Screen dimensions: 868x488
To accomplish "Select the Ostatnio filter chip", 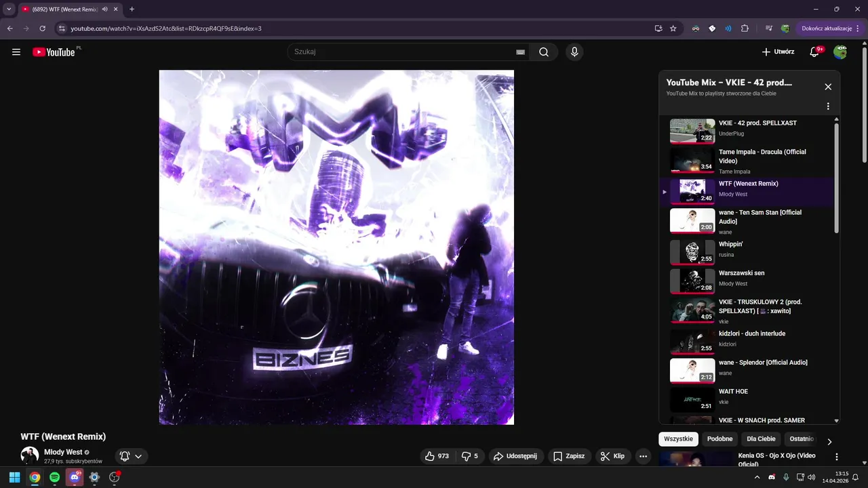I will click(x=802, y=439).
